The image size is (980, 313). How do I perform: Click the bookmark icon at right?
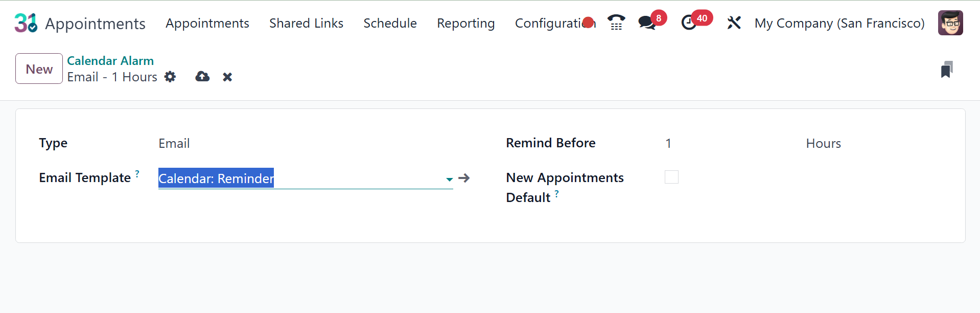pyautogui.click(x=946, y=70)
